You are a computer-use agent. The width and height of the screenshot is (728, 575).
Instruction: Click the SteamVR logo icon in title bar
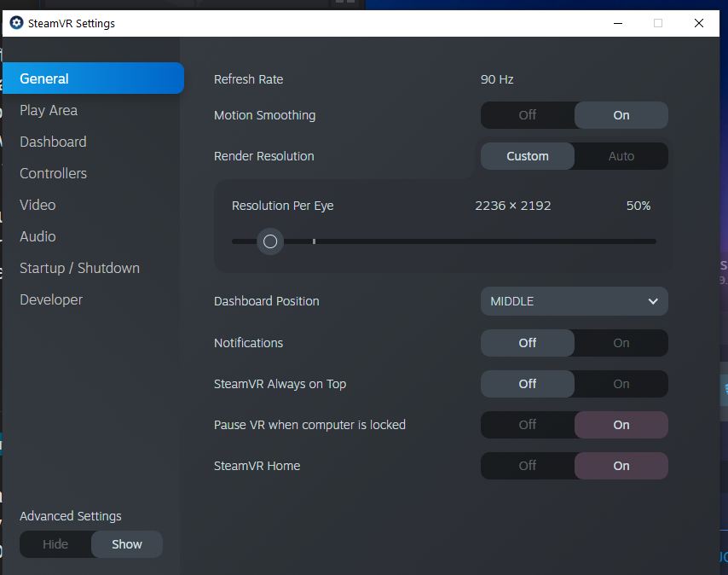(x=16, y=23)
